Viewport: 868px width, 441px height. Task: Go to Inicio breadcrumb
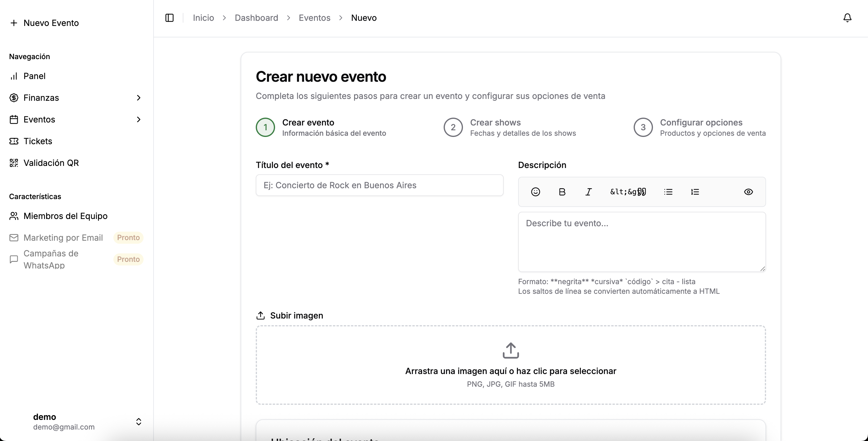(x=204, y=18)
